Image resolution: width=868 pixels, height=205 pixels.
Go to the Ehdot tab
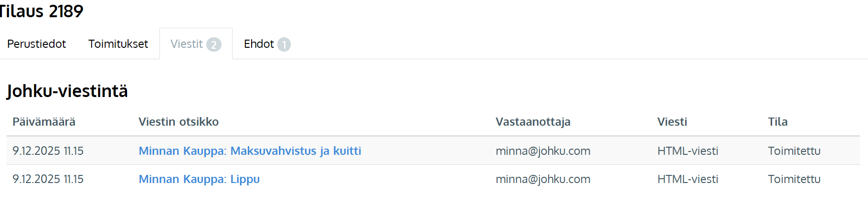click(259, 44)
